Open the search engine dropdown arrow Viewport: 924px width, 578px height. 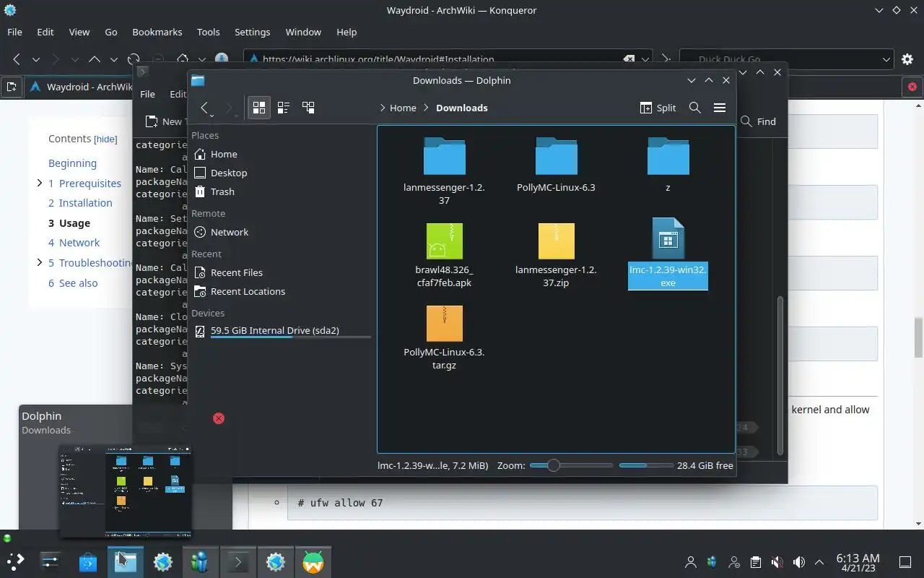[887, 59]
